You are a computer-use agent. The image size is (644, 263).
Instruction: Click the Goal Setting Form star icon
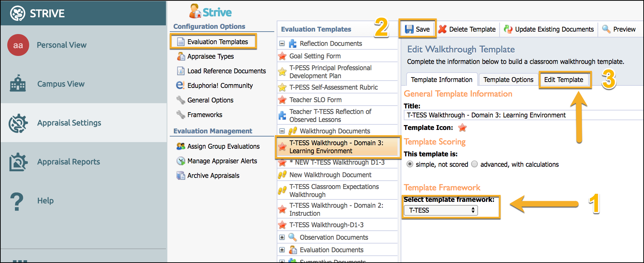[x=282, y=56]
